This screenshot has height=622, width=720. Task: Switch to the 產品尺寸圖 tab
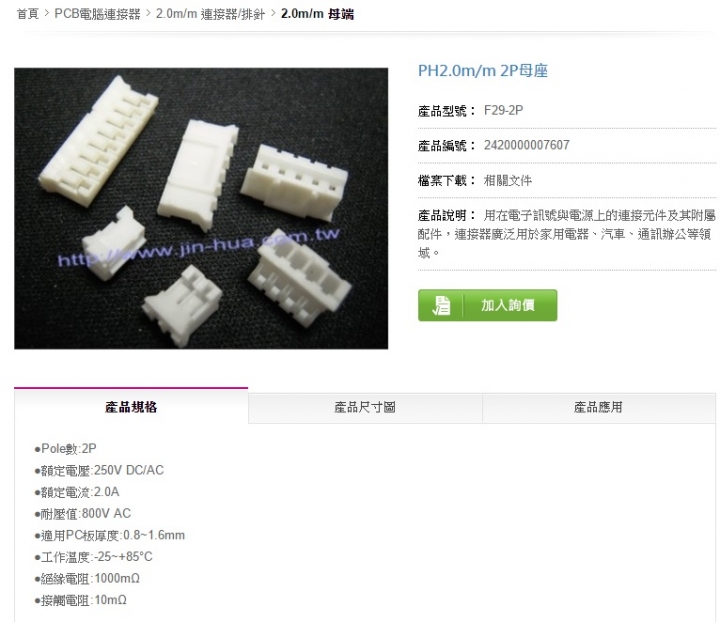365,408
